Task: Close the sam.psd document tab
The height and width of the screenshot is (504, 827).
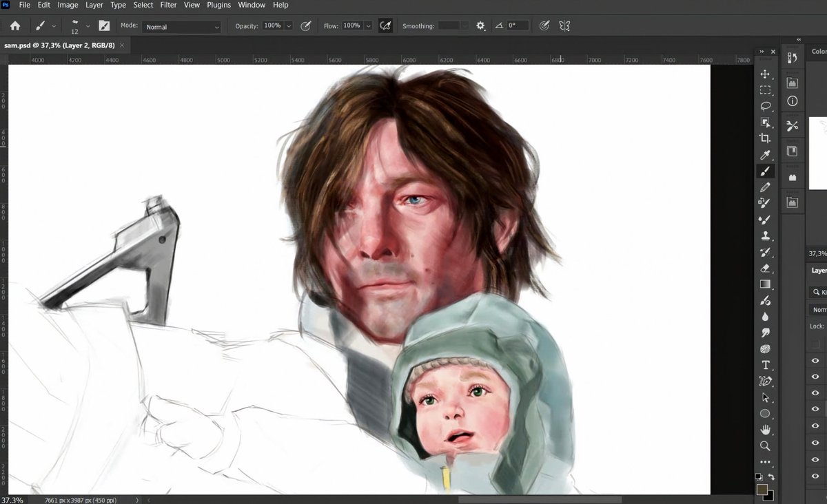Action: (x=122, y=45)
